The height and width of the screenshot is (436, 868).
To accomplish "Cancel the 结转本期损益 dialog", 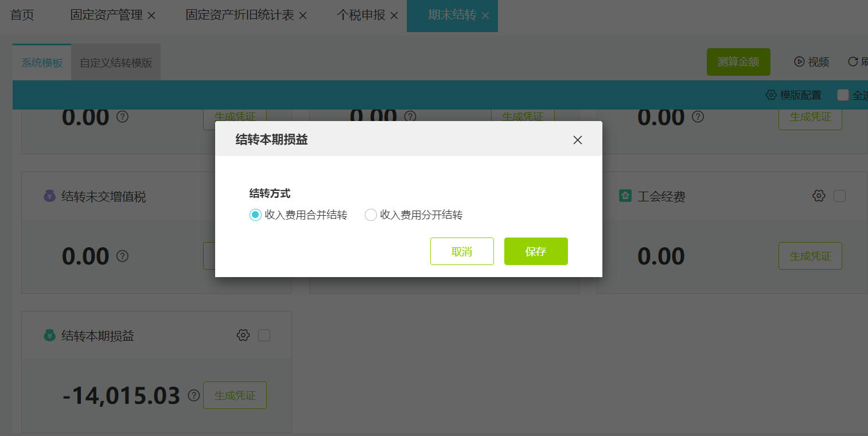I will pos(462,251).
